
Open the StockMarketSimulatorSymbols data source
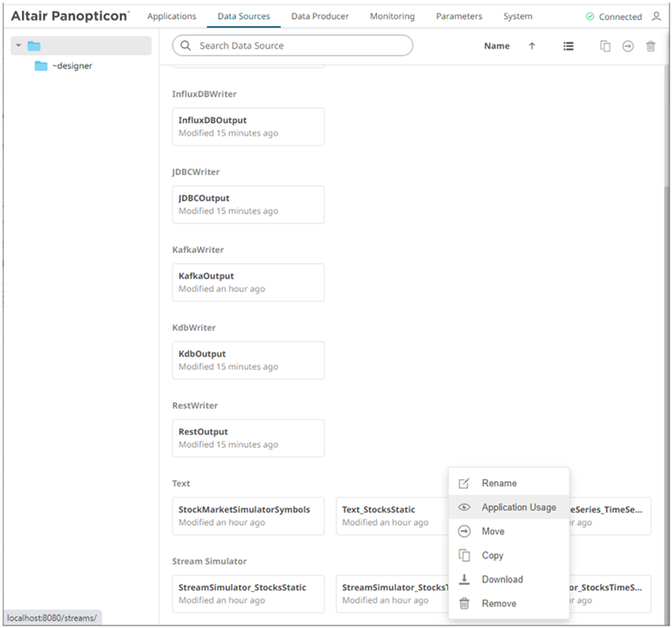click(x=248, y=516)
